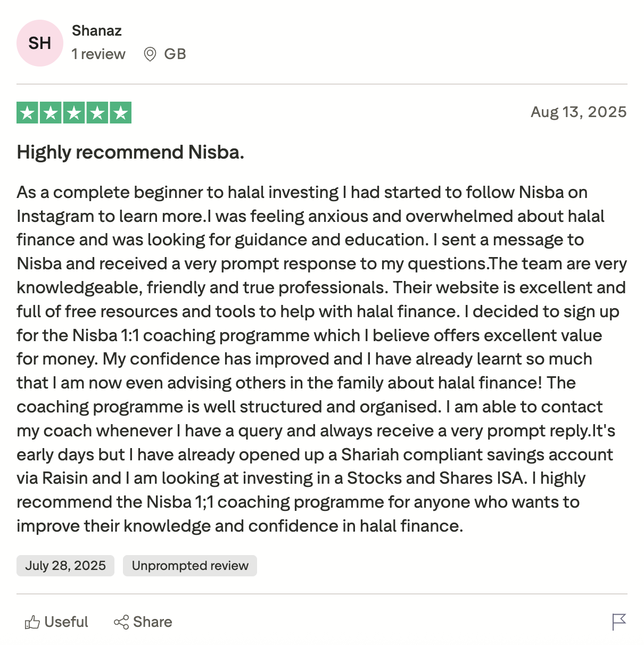Image resolution: width=644 pixels, height=645 pixels.
Task: Click the July 28, 2025 experience date tag
Action: tap(65, 566)
